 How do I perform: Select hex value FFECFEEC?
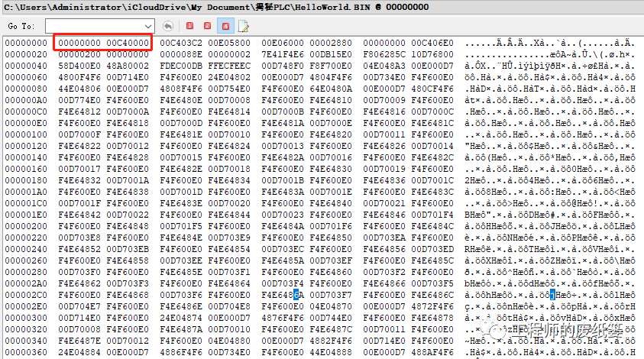[229, 66]
